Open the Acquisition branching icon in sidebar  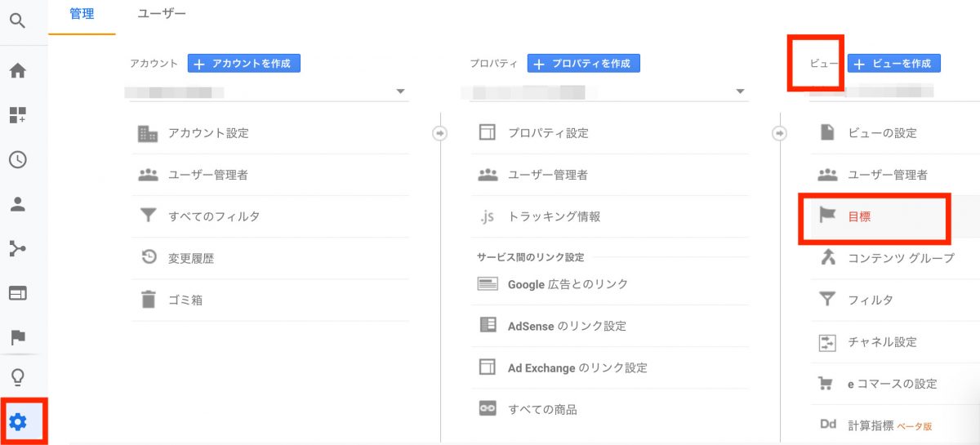[17, 248]
